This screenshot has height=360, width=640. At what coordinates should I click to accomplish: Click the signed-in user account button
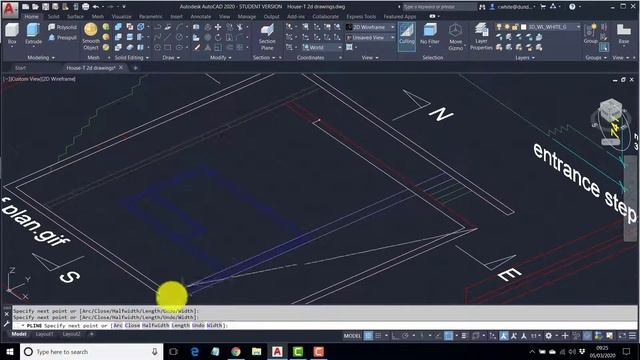[x=513, y=7]
